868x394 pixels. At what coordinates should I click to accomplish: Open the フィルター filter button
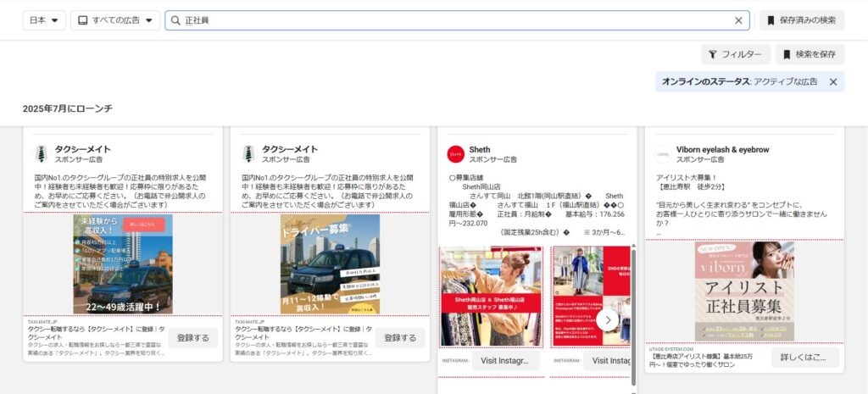click(736, 54)
